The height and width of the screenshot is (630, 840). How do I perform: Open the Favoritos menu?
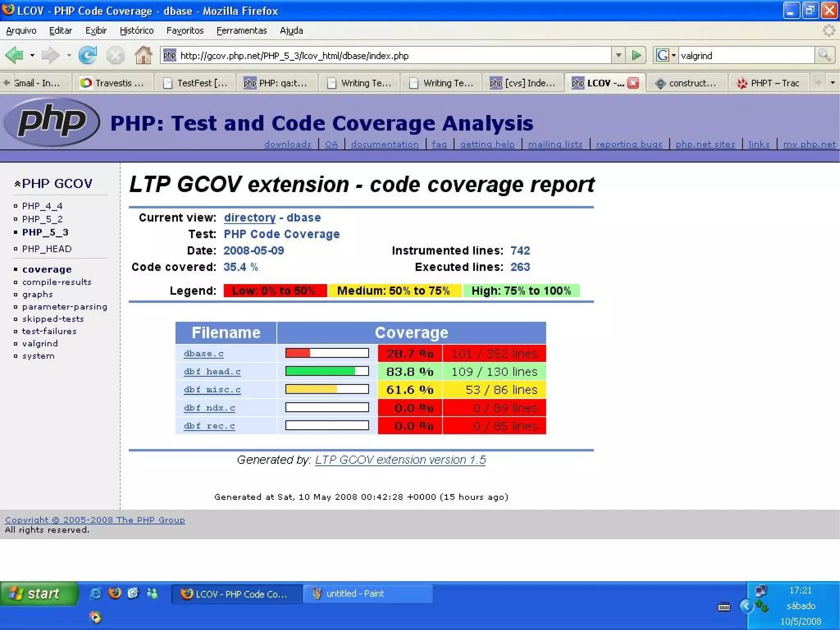pos(185,31)
